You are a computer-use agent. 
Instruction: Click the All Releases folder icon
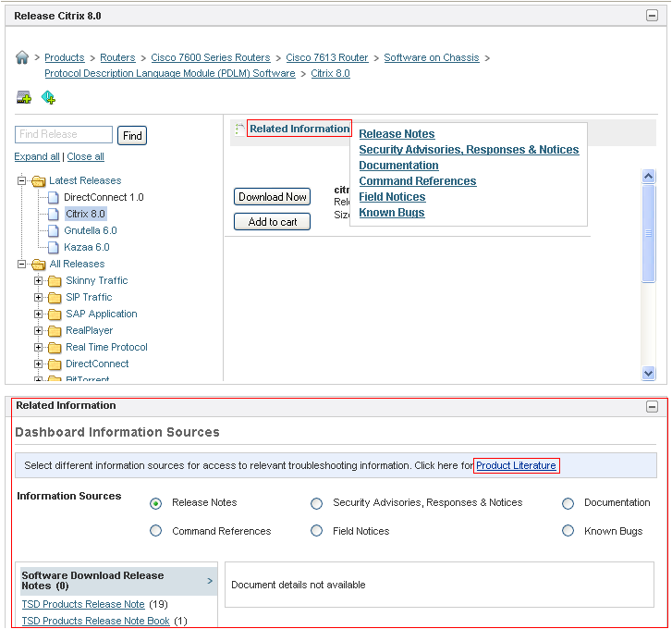[x=39, y=265]
